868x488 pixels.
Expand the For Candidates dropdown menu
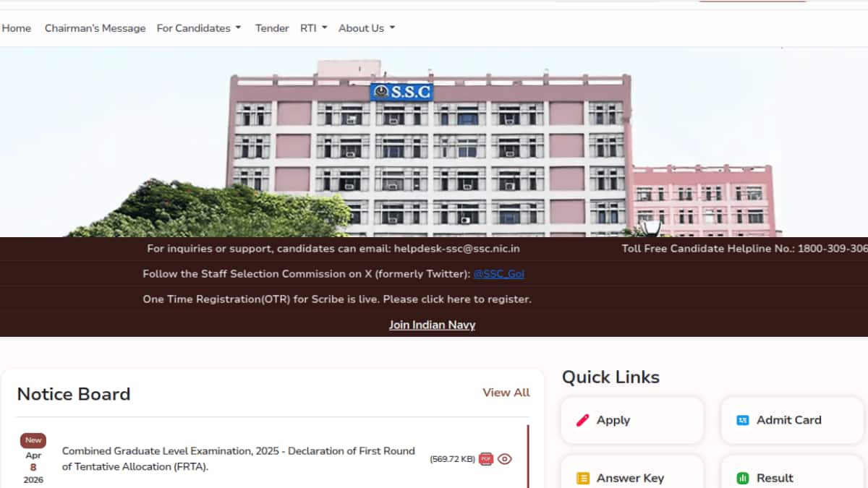[x=199, y=28]
